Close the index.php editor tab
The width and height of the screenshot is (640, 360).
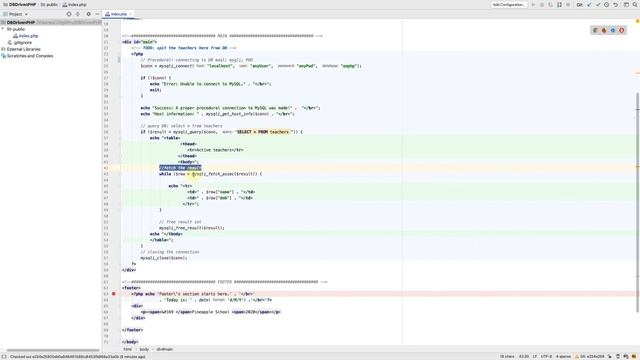[x=130, y=14]
